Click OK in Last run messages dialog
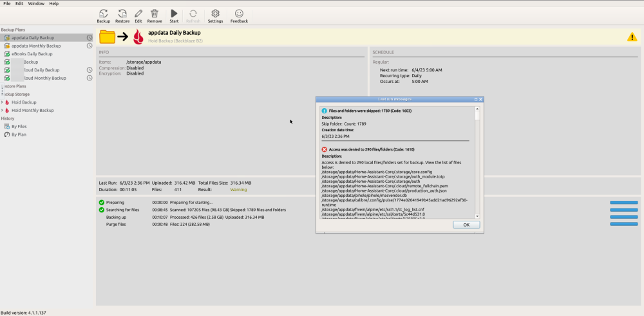The image size is (644, 316). click(x=466, y=225)
